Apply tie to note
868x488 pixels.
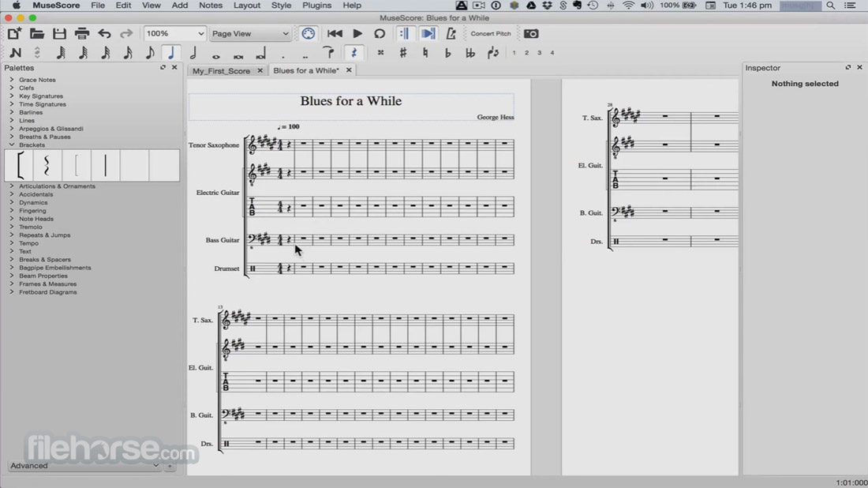(x=329, y=53)
